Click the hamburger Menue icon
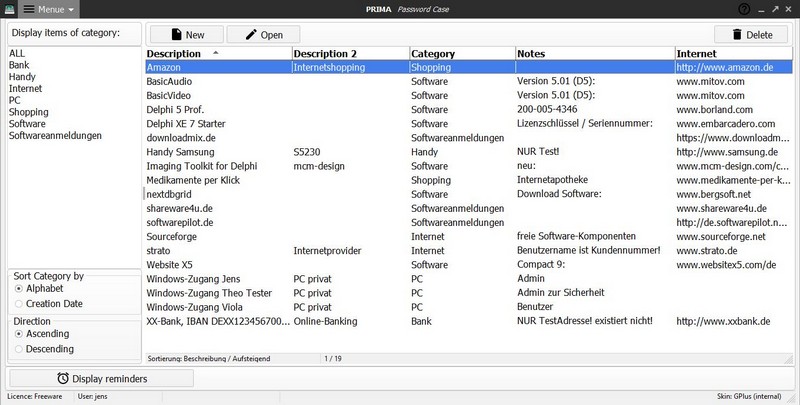Screen dimensions: 800x405 point(28,9)
